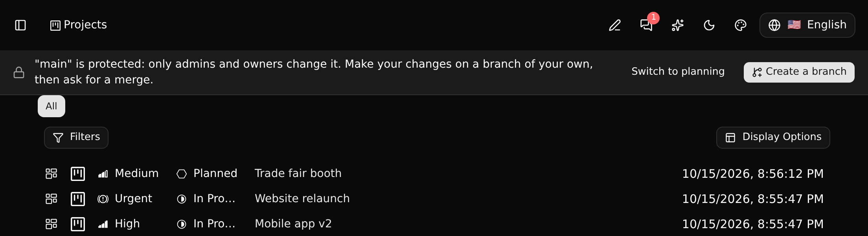Click the Create a branch button
This screenshot has width=868, height=236.
pos(799,72)
